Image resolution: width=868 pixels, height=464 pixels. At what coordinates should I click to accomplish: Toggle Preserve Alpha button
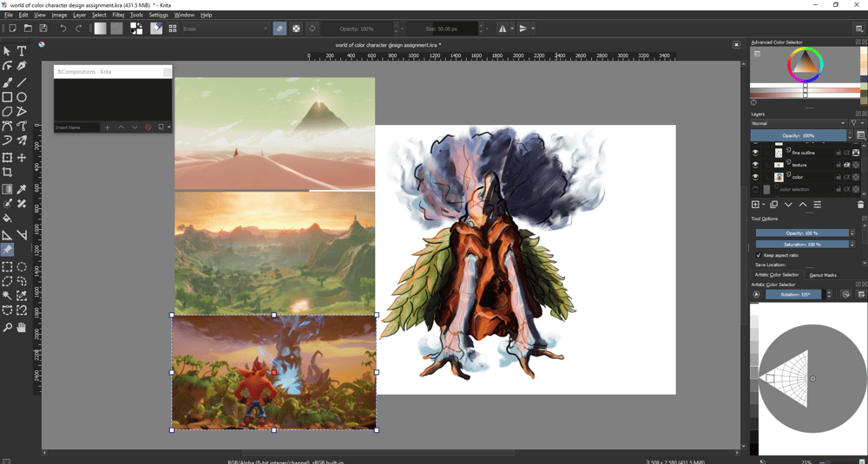[296, 29]
